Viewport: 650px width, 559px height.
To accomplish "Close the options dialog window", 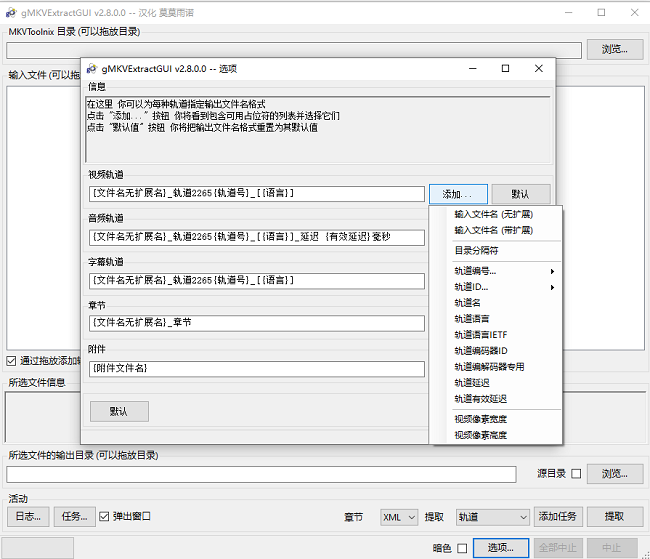I will click(x=539, y=69).
